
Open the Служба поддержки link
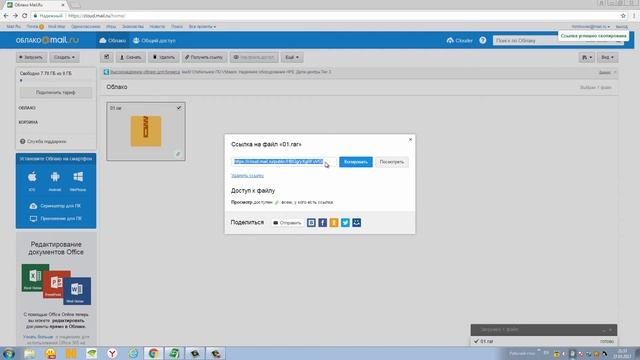click(43, 141)
